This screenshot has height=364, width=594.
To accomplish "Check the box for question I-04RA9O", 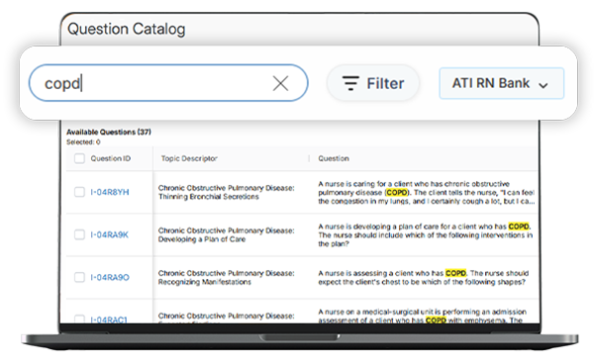I will [79, 277].
